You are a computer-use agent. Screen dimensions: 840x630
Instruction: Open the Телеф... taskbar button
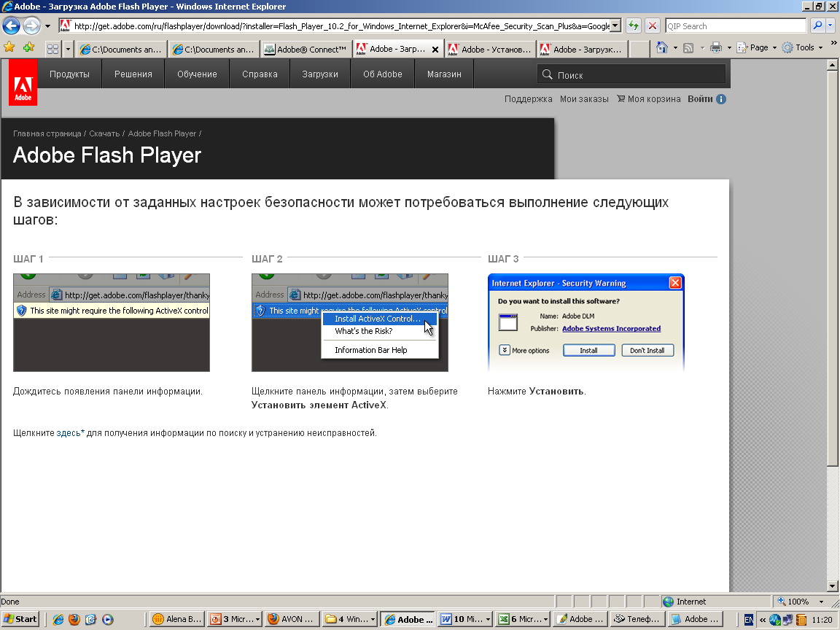(x=638, y=619)
